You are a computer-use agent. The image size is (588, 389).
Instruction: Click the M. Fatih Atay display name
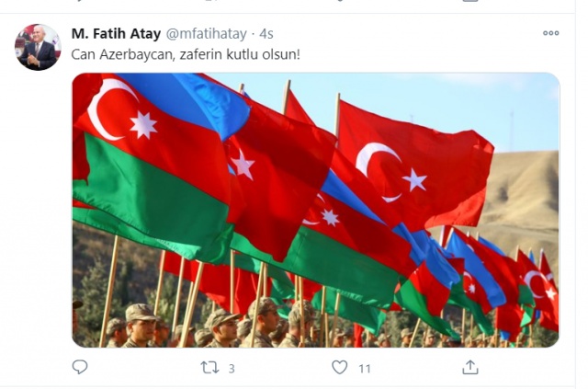pyautogui.click(x=116, y=34)
